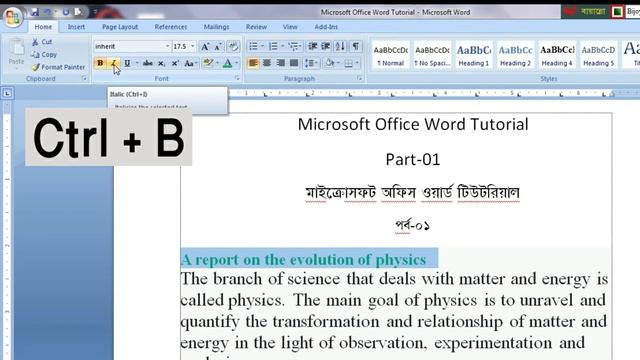Apply bullet list
The width and height of the screenshot is (640, 360).
[253, 46]
